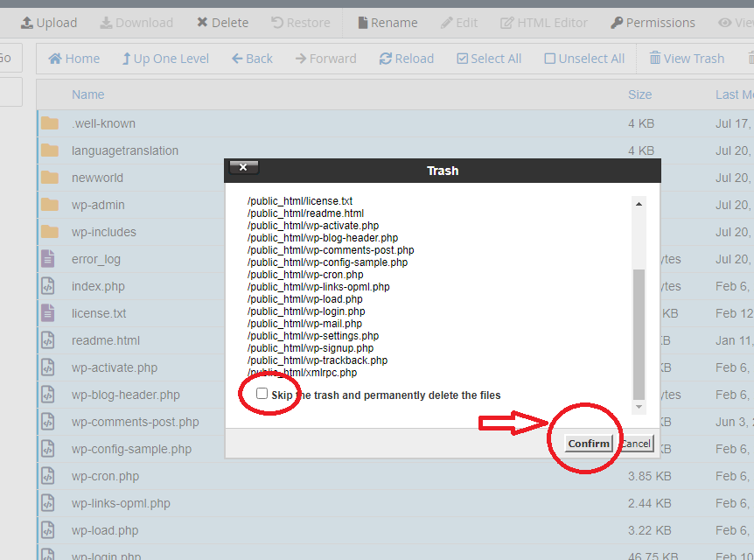The image size is (754, 560).
Task: Click /public_html/wp-login.php in Trash list
Action: pyautogui.click(x=306, y=311)
